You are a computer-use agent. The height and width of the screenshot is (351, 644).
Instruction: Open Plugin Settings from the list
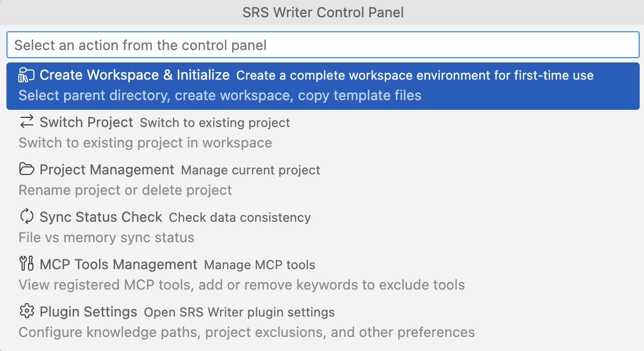(323, 322)
